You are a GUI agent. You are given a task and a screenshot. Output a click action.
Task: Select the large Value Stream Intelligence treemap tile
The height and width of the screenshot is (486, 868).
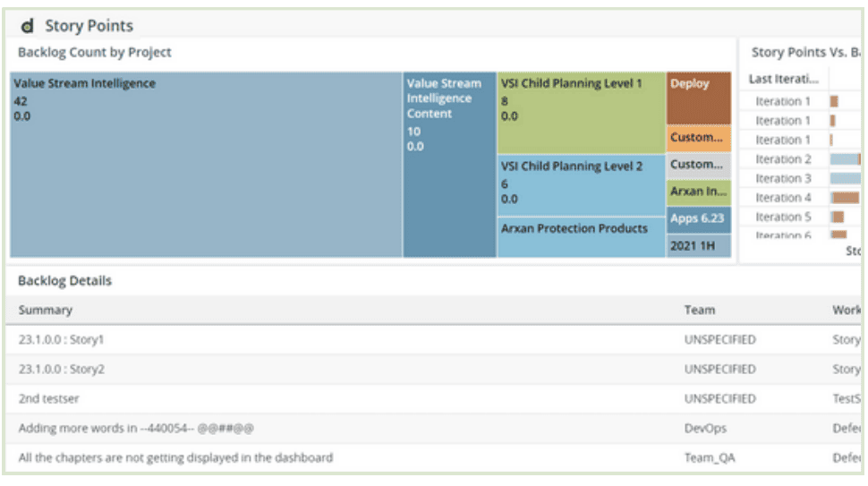[206, 165]
